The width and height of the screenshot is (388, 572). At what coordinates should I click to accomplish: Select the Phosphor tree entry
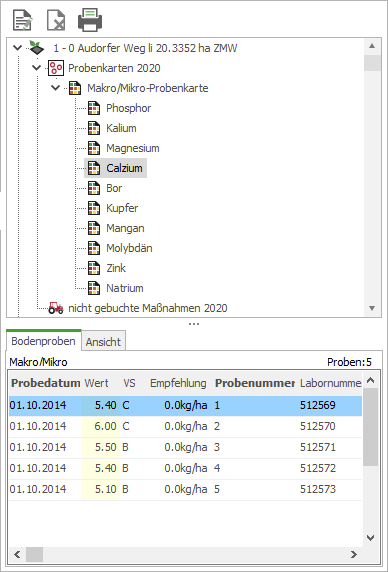point(128,108)
